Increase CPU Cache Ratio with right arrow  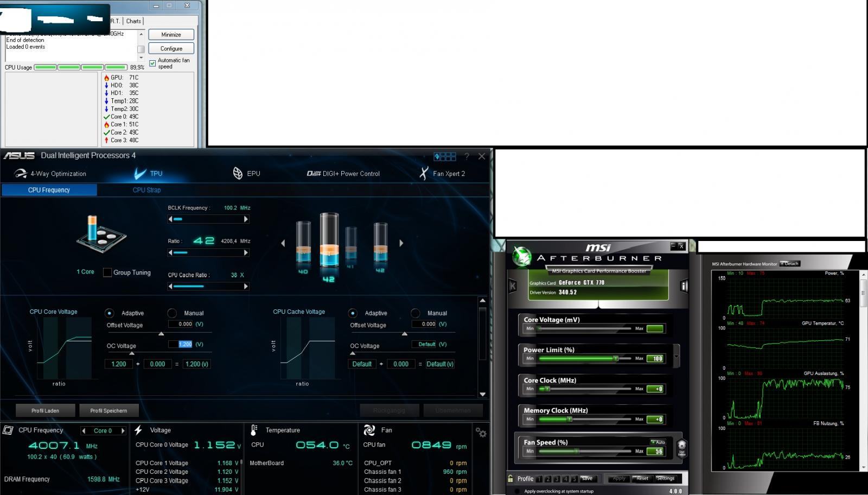coord(246,286)
